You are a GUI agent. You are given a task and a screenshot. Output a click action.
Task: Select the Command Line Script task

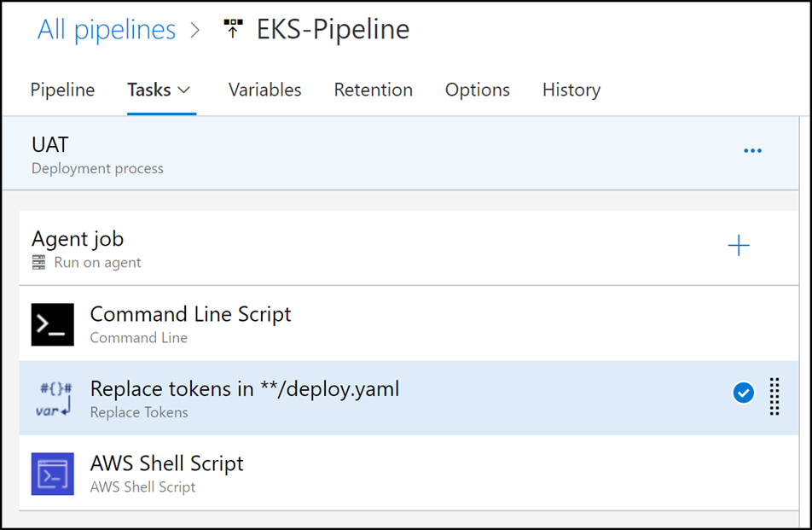pos(409,323)
